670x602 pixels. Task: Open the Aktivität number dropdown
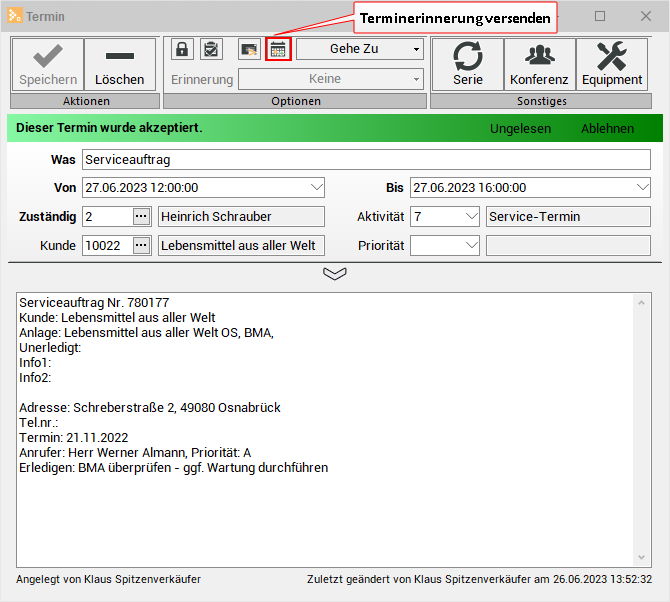click(x=471, y=217)
